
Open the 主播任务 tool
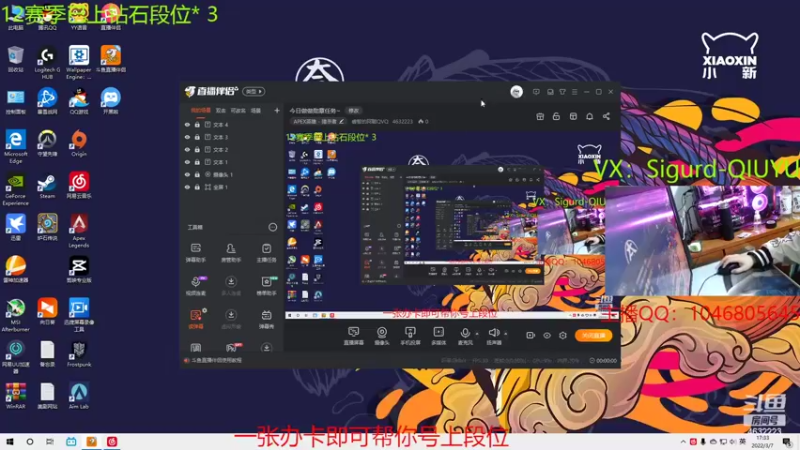[266, 253]
